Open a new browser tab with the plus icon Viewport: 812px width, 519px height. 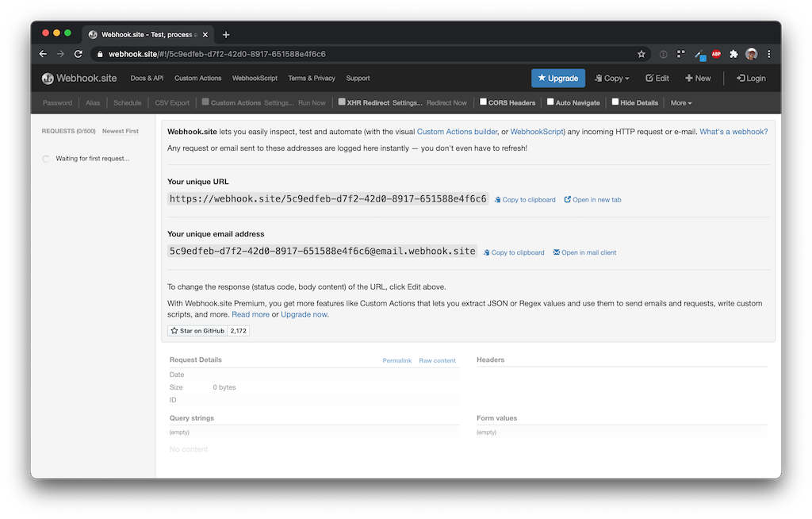226,35
